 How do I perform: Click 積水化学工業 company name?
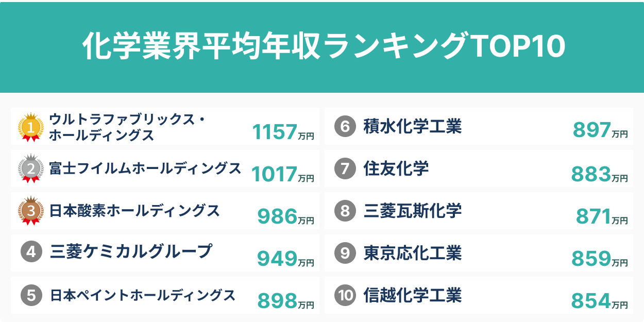[x=412, y=127]
